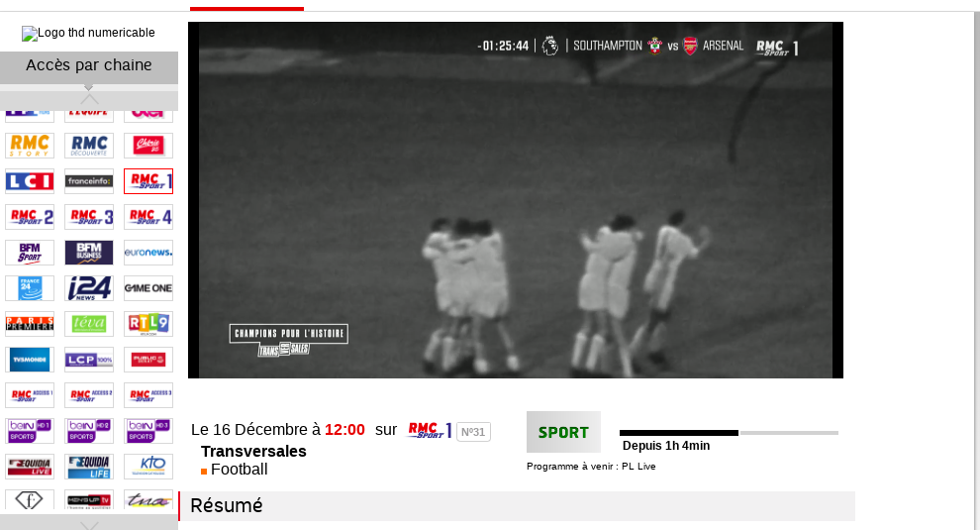Select the highlighted RMC Sport 1 channel tile

coord(148,181)
